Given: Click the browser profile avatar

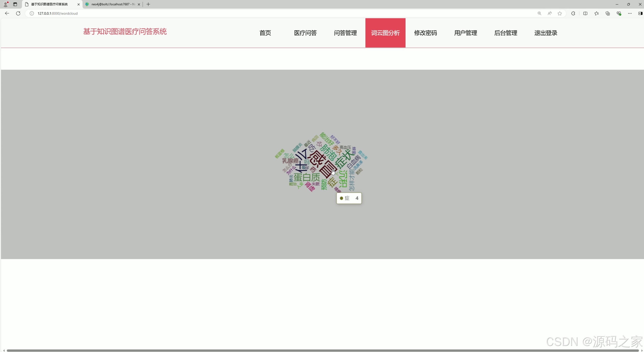Looking at the screenshot, I should [x=6, y=4].
